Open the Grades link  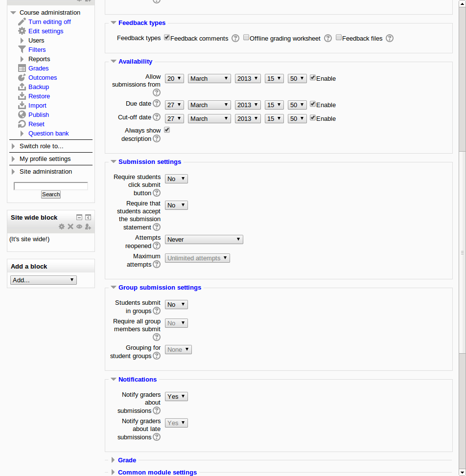point(39,68)
